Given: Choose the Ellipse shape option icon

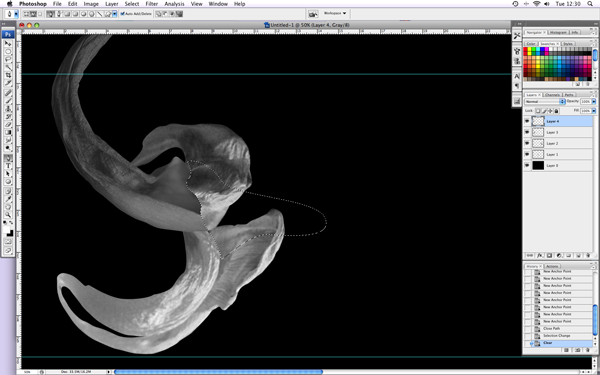Looking at the screenshot, I should pyautogui.click(x=83, y=14).
